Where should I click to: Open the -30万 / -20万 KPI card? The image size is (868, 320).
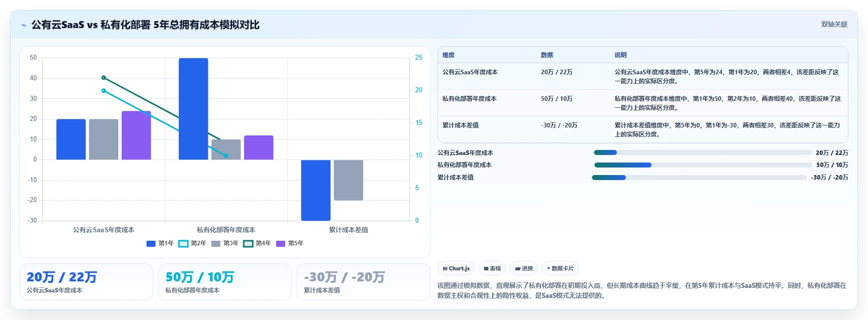click(x=363, y=282)
